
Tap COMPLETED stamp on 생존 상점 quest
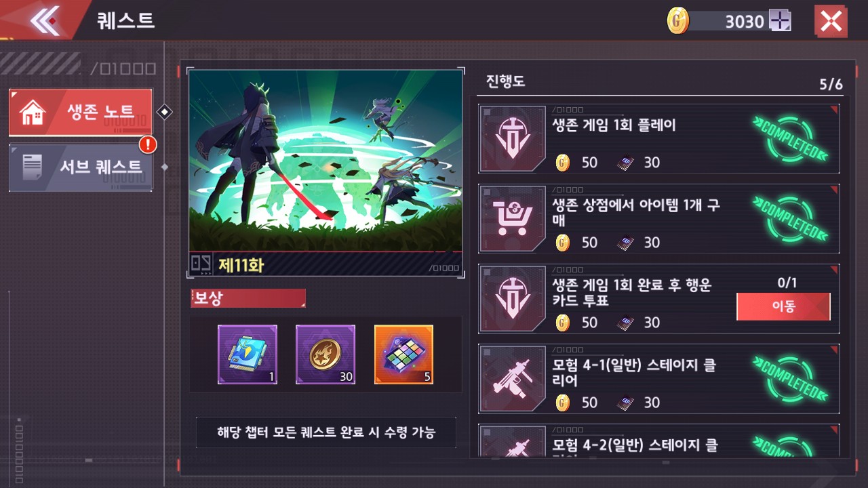(x=790, y=218)
